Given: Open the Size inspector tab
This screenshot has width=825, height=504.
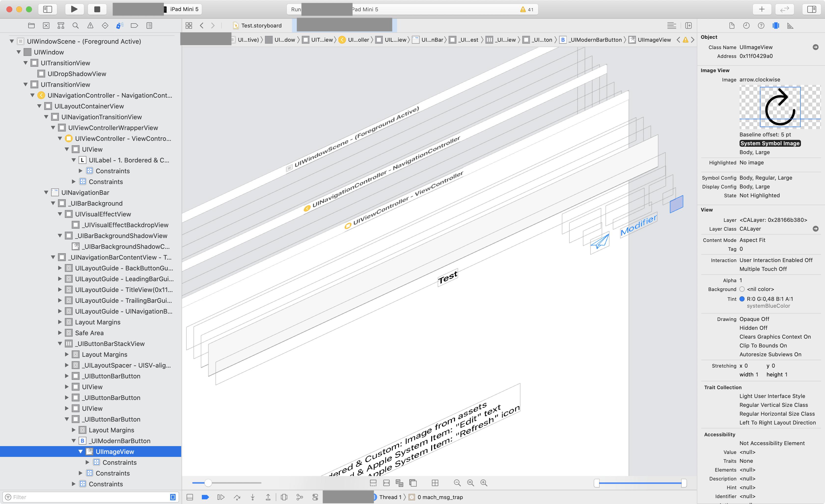Looking at the screenshot, I should (x=790, y=26).
